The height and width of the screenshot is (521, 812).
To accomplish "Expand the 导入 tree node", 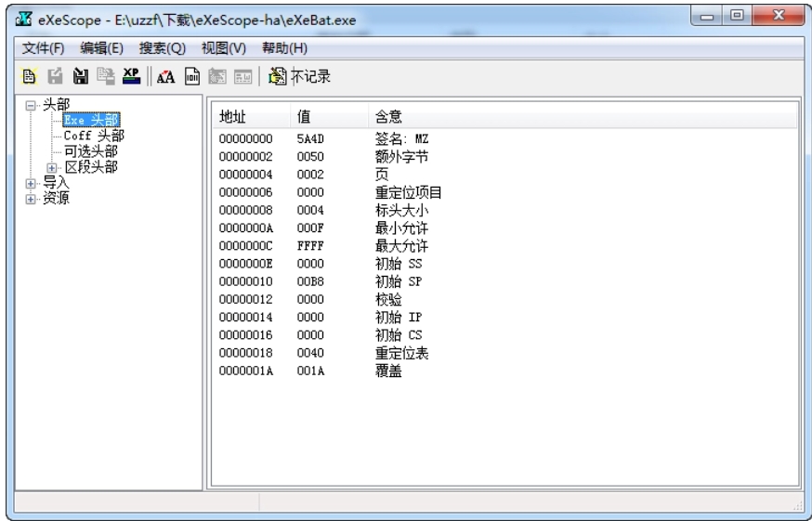I will pyautogui.click(x=31, y=183).
